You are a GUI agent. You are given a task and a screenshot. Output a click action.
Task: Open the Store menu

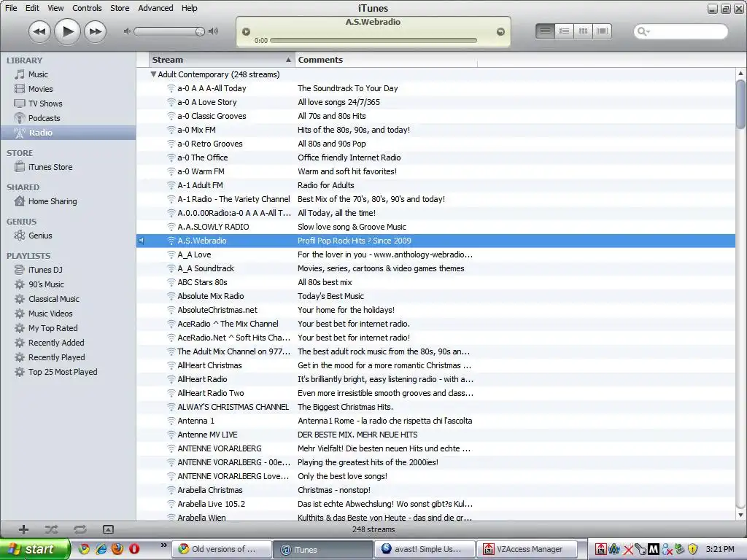coord(120,8)
